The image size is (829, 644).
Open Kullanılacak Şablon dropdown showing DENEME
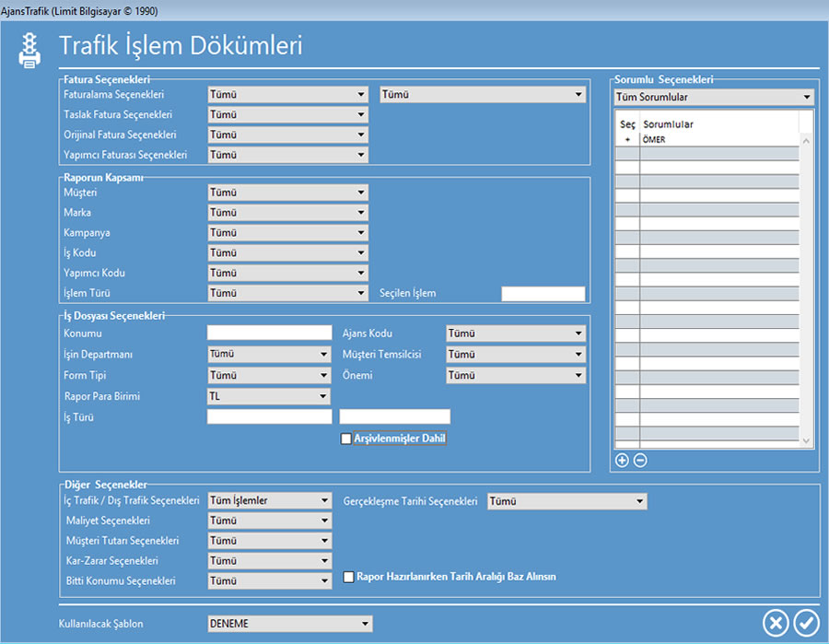[290, 624]
